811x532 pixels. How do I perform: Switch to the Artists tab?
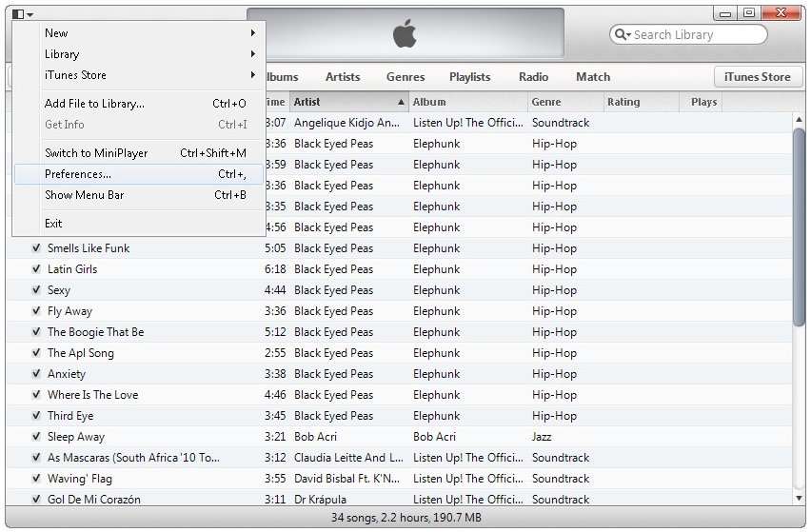click(x=343, y=77)
